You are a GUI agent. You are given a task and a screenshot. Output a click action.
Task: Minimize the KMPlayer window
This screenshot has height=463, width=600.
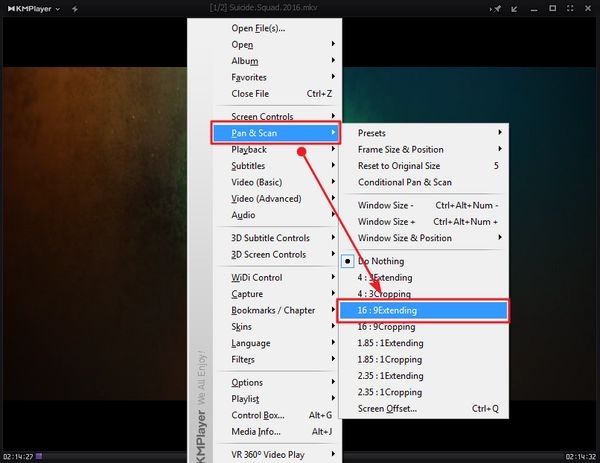coord(534,9)
